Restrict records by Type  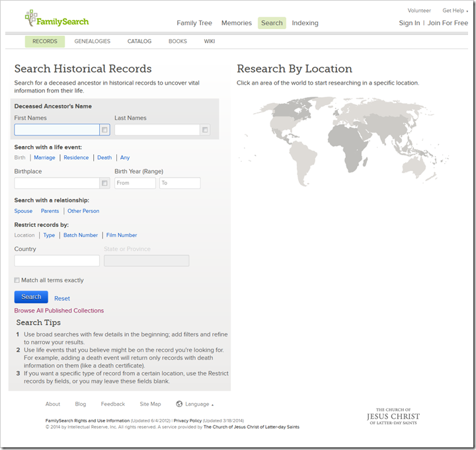pos(49,235)
